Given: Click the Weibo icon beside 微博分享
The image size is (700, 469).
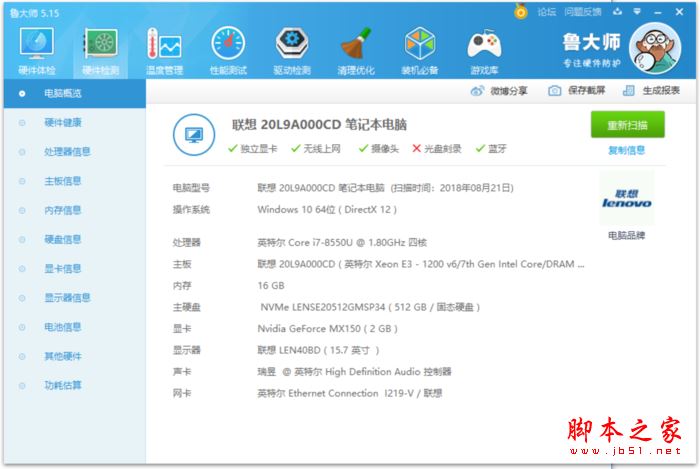Looking at the screenshot, I should pyautogui.click(x=477, y=91).
